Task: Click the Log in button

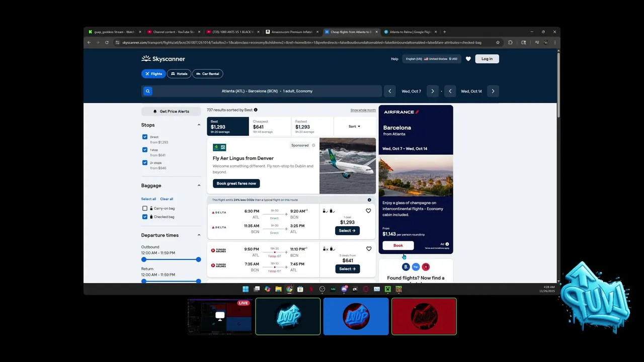Action: 487,59
